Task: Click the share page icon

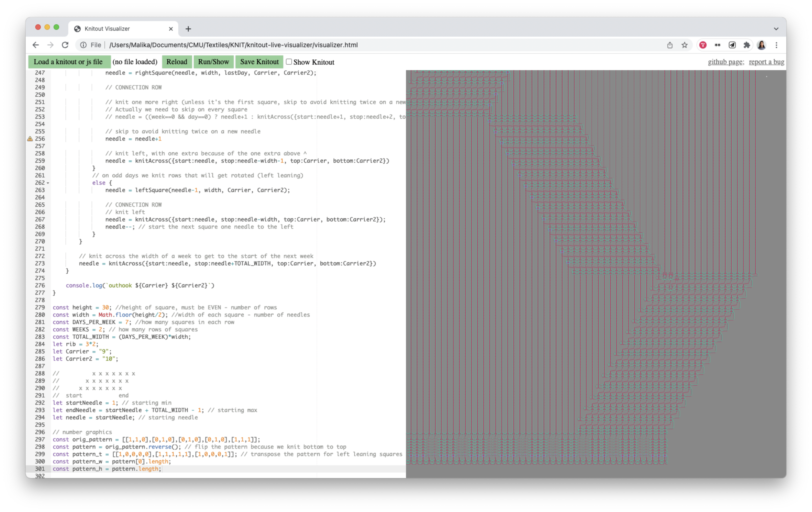Action: click(x=670, y=45)
